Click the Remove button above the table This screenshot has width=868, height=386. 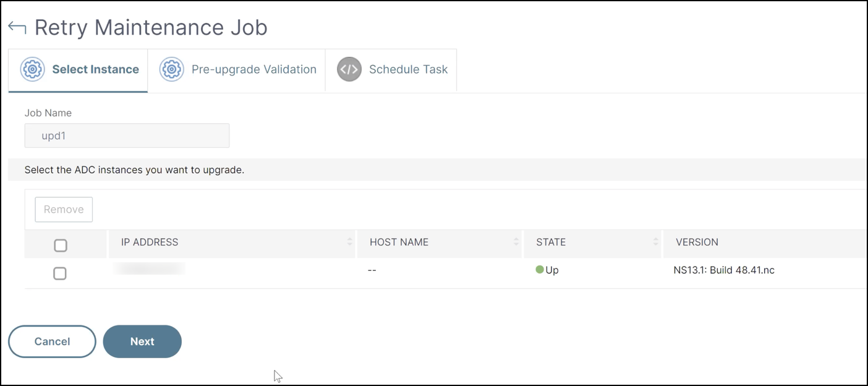tap(64, 210)
